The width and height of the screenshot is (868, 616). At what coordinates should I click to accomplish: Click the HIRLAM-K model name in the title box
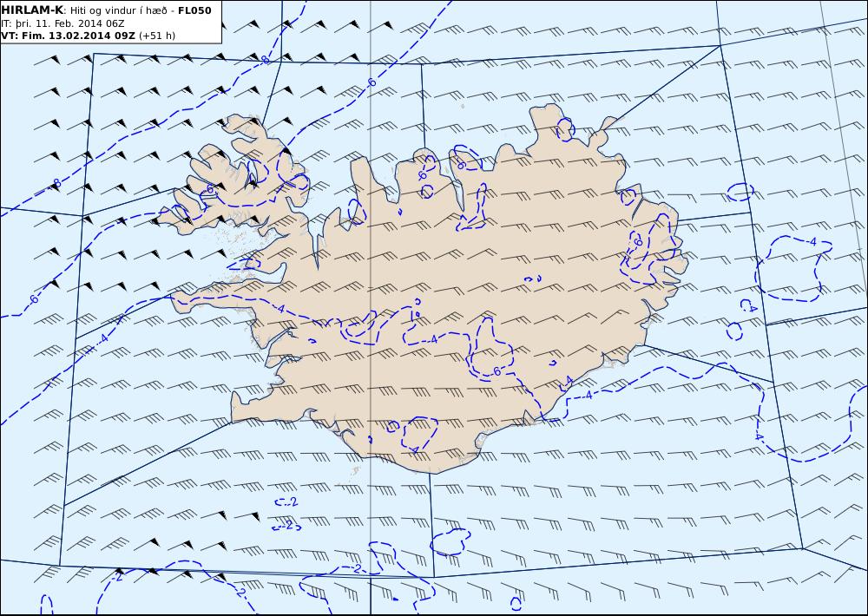tap(33, 10)
